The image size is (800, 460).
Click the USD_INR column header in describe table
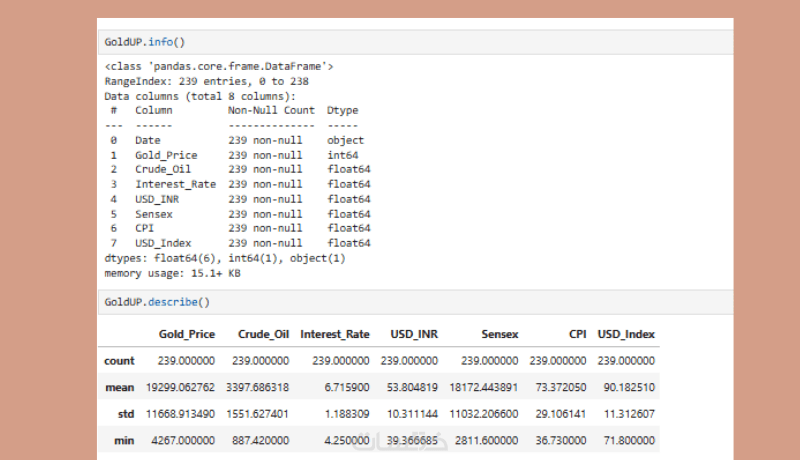pyautogui.click(x=414, y=334)
